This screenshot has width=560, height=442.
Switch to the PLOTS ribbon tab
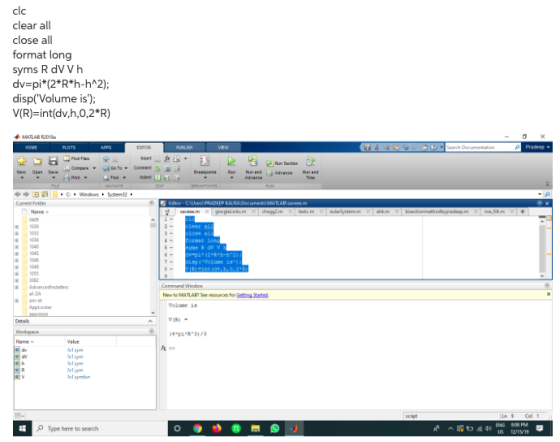point(69,147)
